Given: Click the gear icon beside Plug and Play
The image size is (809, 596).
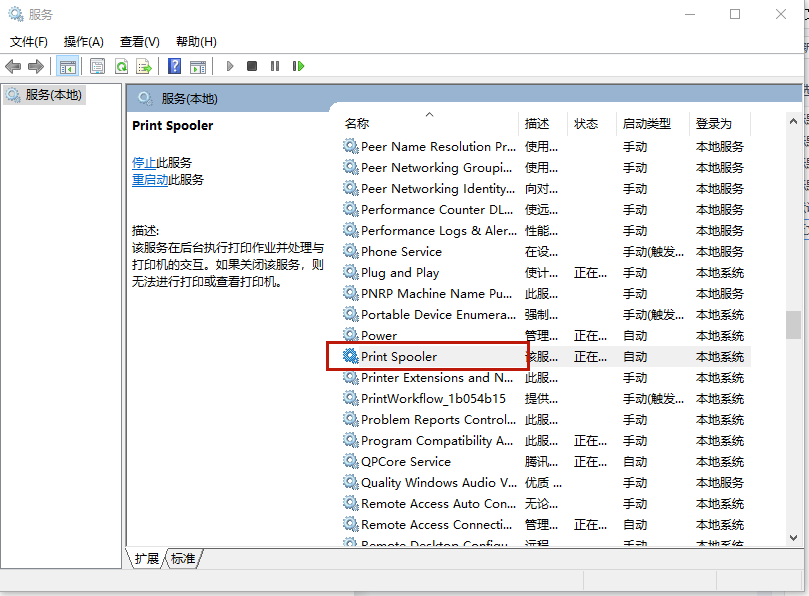Looking at the screenshot, I should [351, 272].
